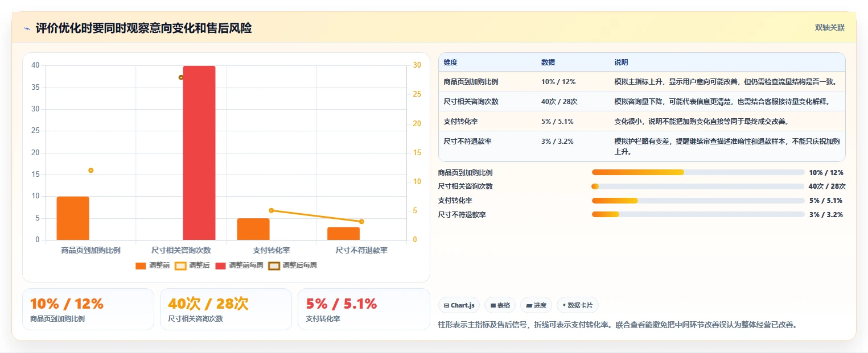Toggle the 调整前 orange legend item
This screenshot has width=868, height=353.
point(153,265)
